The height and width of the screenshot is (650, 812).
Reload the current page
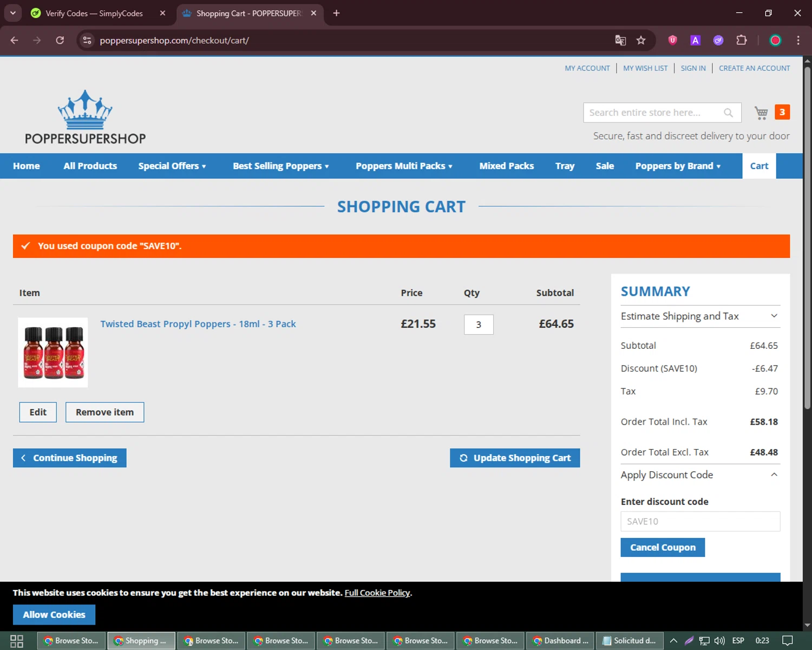[60, 40]
